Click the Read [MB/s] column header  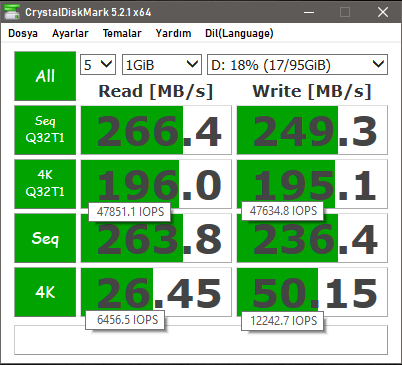[x=156, y=91]
